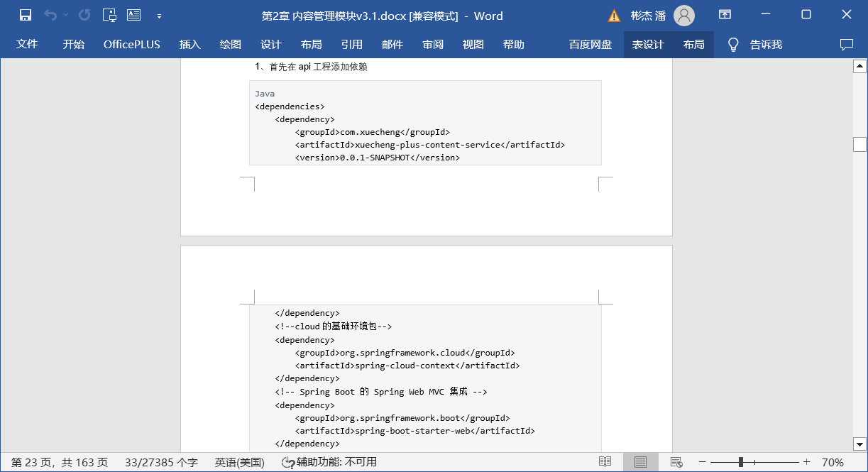Switch to the 开始 tab
The image size is (868, 472).
pos(73,44)
